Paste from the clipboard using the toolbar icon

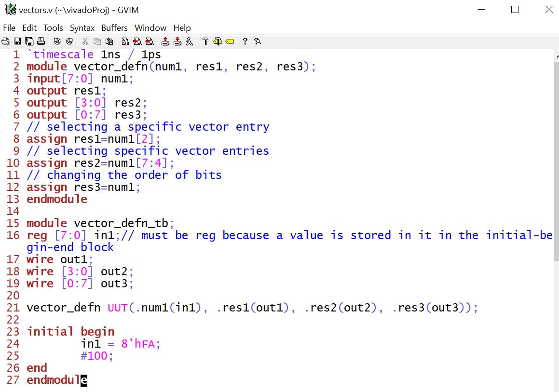(109, 41)
